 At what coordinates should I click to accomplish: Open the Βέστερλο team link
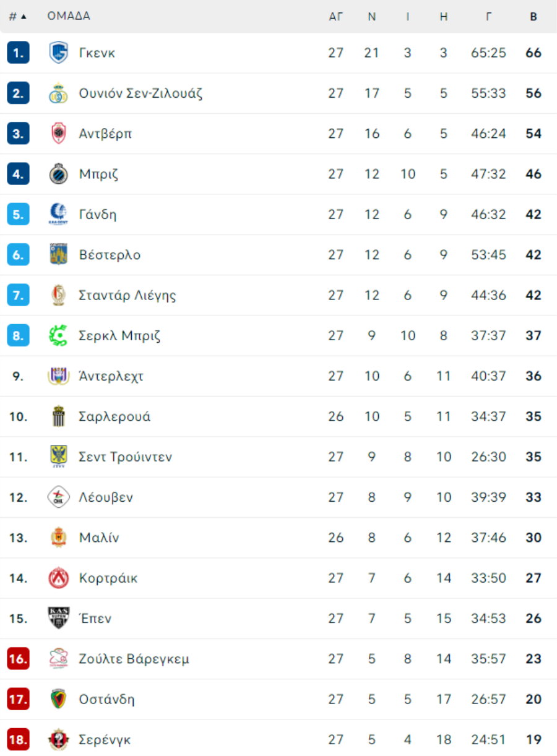click(110, 255)
